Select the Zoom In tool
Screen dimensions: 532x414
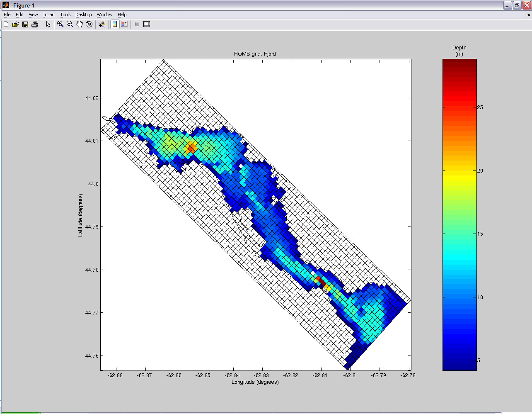click(x=60, y=24)
